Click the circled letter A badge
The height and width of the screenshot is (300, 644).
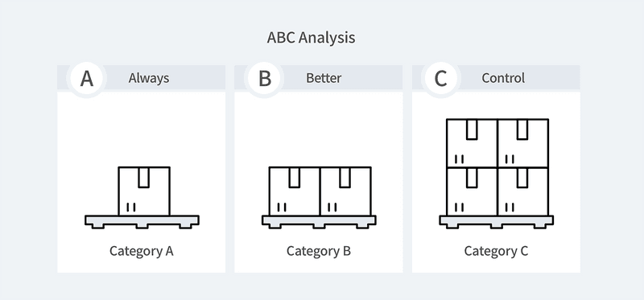click(87, 78)
